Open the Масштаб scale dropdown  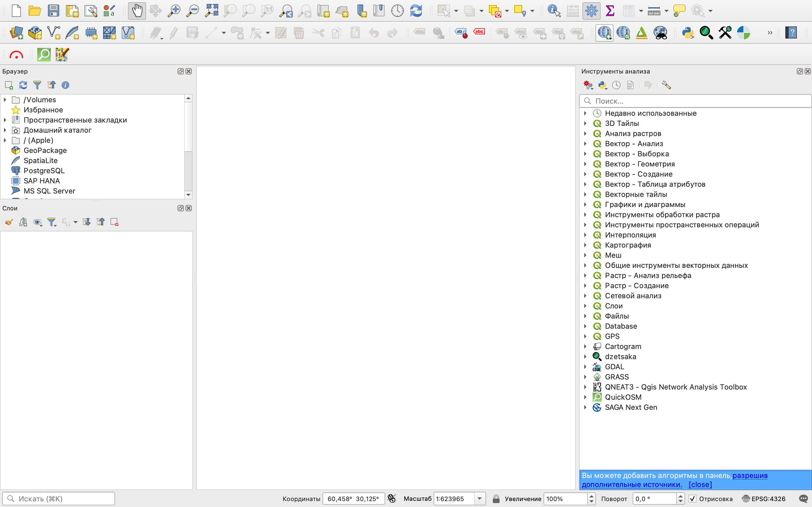[480, 499]
